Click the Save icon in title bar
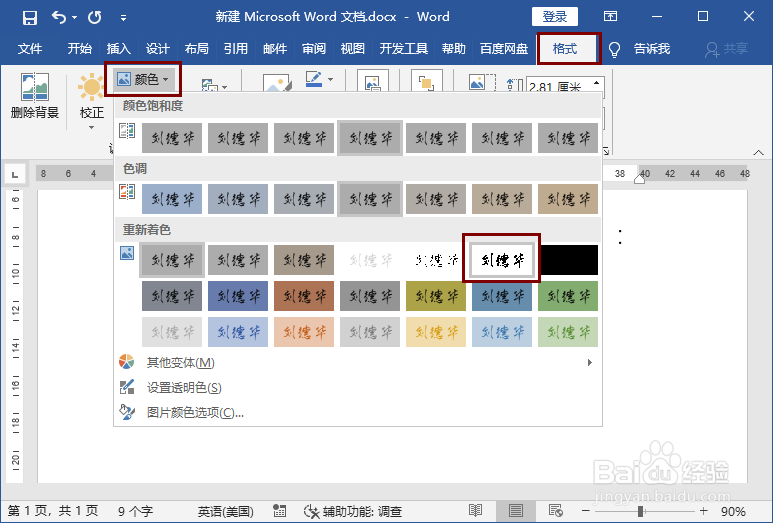This screenshot has height=523, width=773. pyautogui.click(x=30, y=18)
